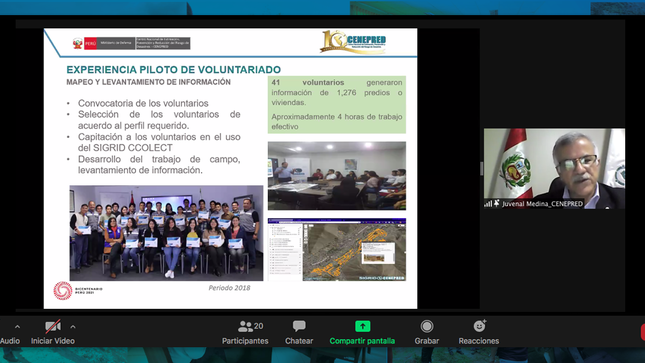Viewport: 645px width, 363px height.
Task: Open the Participantes panel
Action: [245, 333]
